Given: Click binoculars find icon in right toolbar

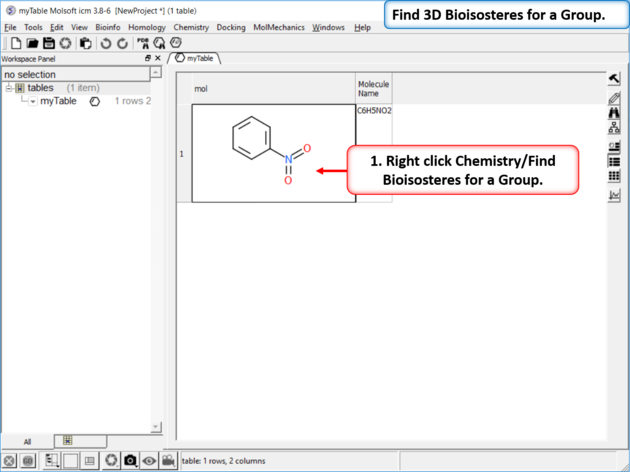Looking at the screenshot, I should click(x=614, y=113).
